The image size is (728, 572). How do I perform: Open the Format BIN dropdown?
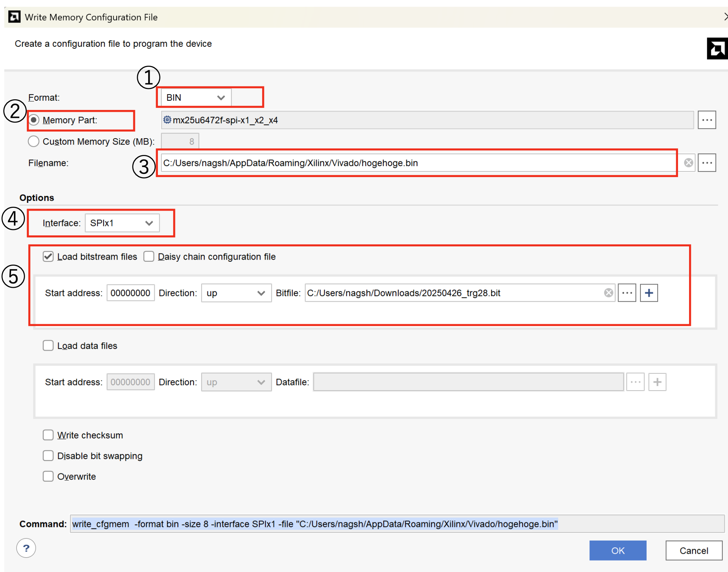point(196,97)
